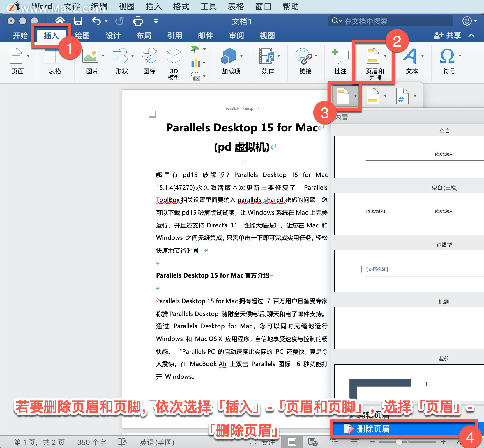The height and width of the screenshot is (448, 484).
Task: Click the 页眉 header icon in the submenu
Action: pos(343,96)
